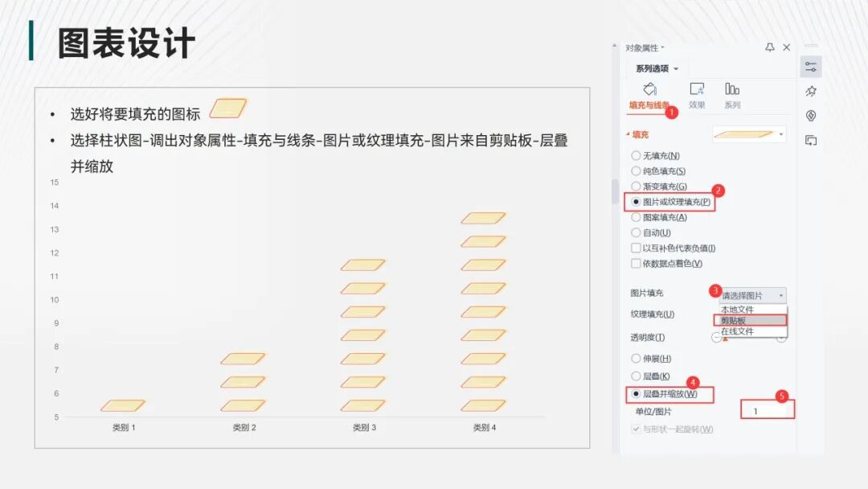Click the bell notification icon in the panel header
The height and width of the screenshot is (489, 868).
[770, 47]
